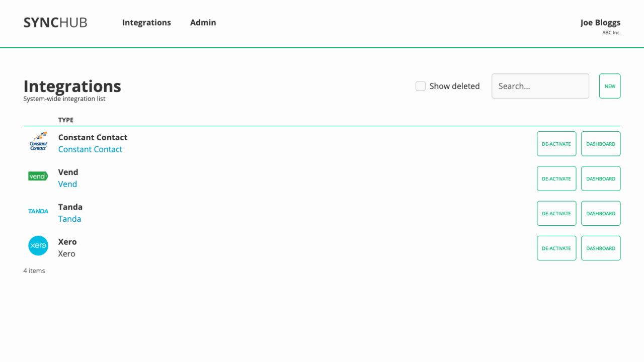Screen dimensions: 644x362
Task: Click the TYPE column header
Action: coord(66,120)
